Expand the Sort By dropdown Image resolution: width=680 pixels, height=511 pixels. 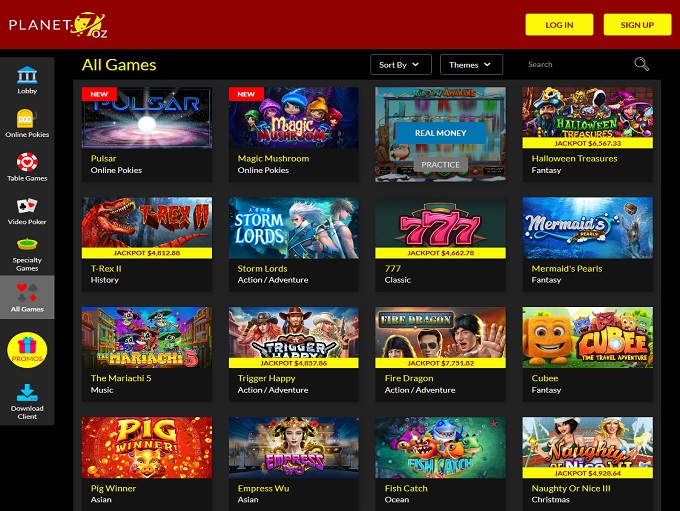(x=401, y=65)
